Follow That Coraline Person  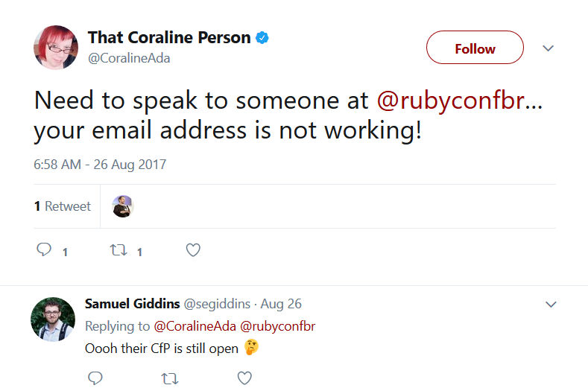click(x=475, y=47)
